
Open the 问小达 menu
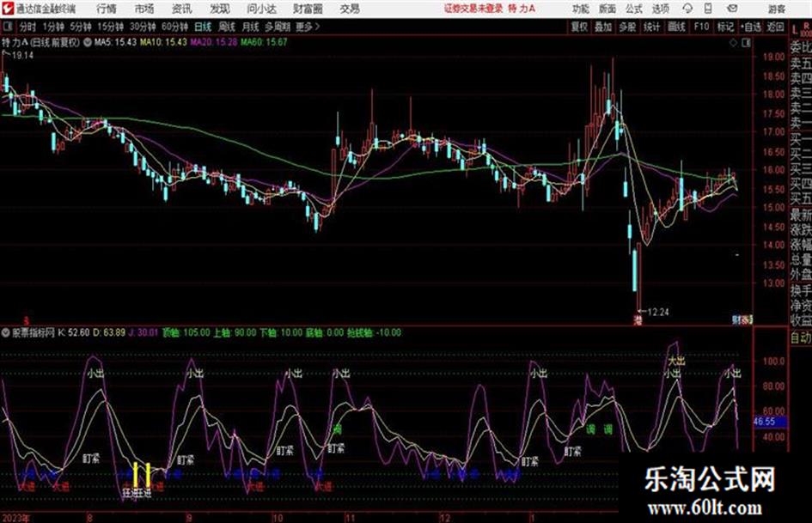click(x=261, y=9)
